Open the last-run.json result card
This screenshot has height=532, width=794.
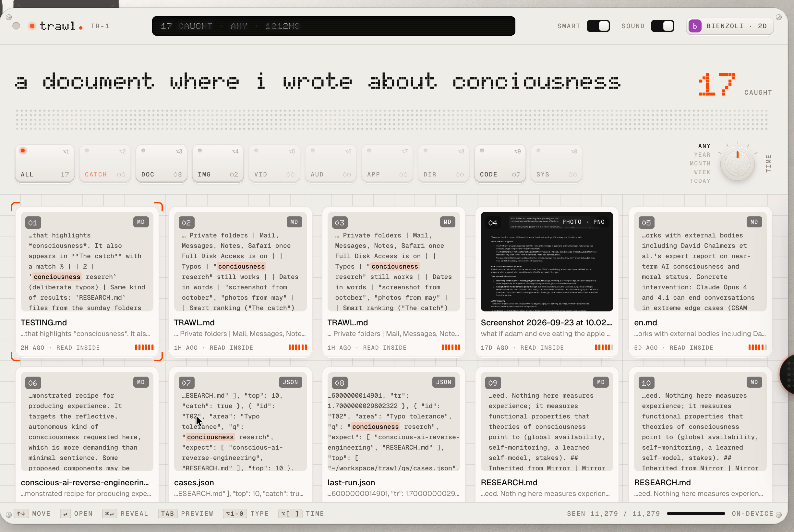coord(393,435)
